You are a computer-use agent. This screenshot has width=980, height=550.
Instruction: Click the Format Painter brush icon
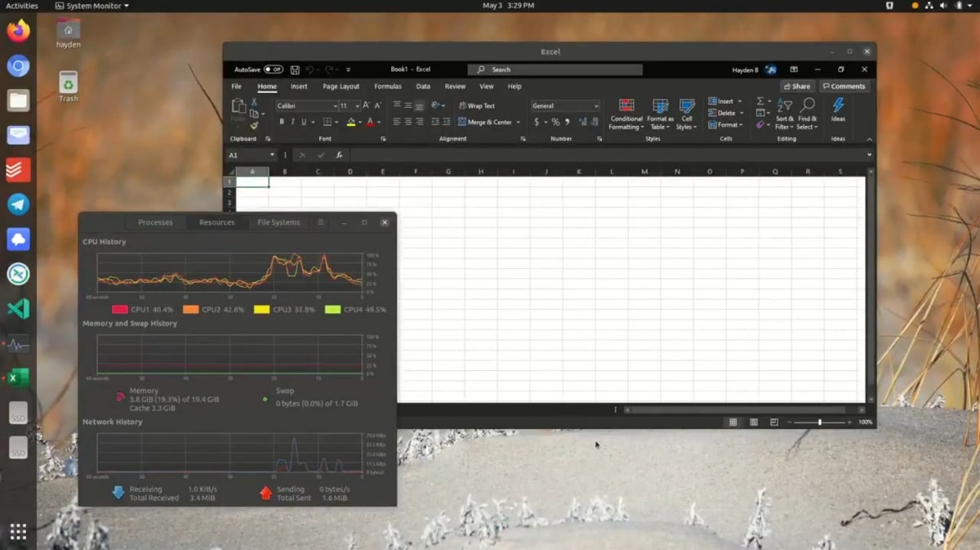pyautogui.click(x=255, y=125)
